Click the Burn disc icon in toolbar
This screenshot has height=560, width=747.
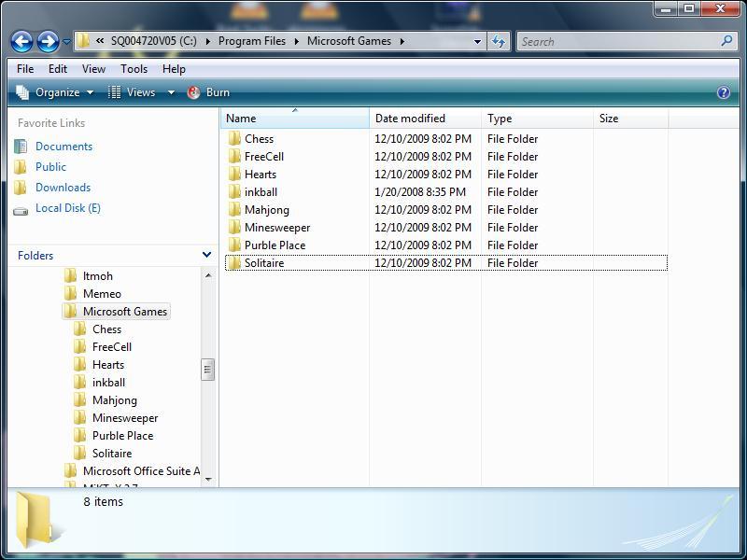(194, 92)
